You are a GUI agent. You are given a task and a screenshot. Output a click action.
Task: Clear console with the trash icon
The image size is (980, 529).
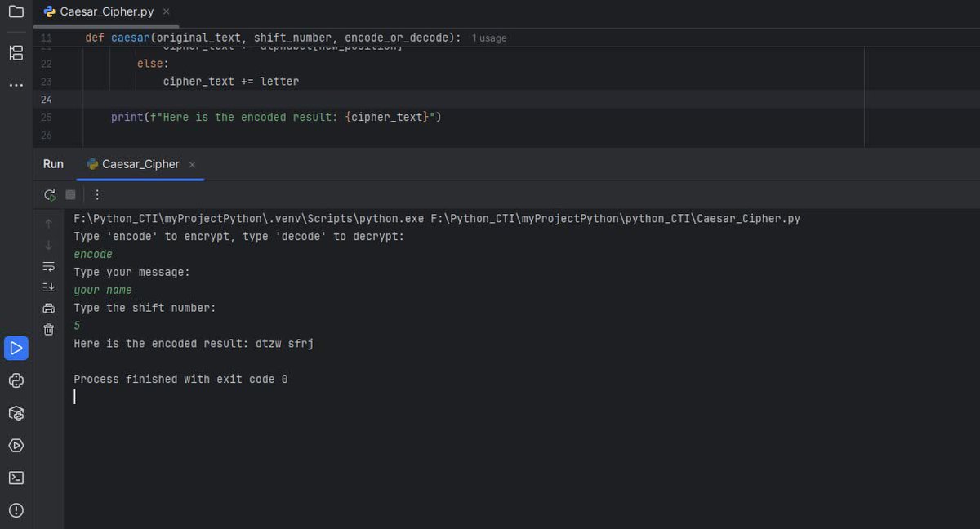tap(48, 330)
